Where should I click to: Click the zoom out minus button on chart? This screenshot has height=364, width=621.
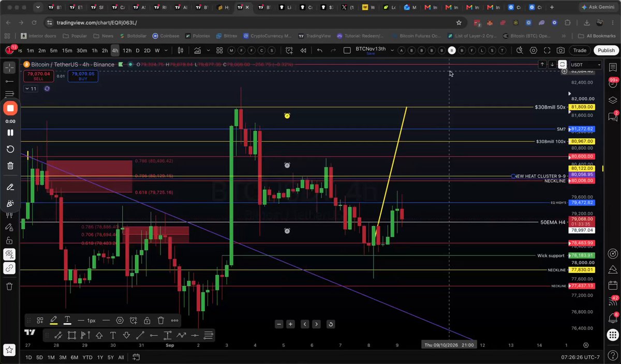click(279, 324)
